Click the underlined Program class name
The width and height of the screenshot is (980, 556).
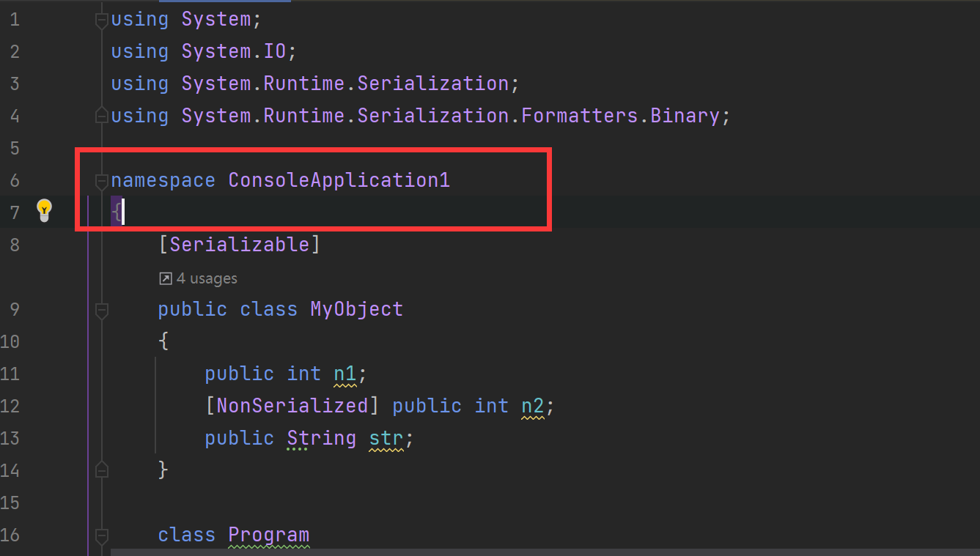coord(269,535)
